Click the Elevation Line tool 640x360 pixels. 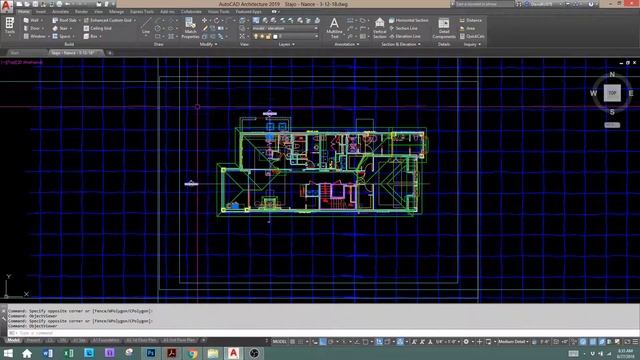(404, 36)
